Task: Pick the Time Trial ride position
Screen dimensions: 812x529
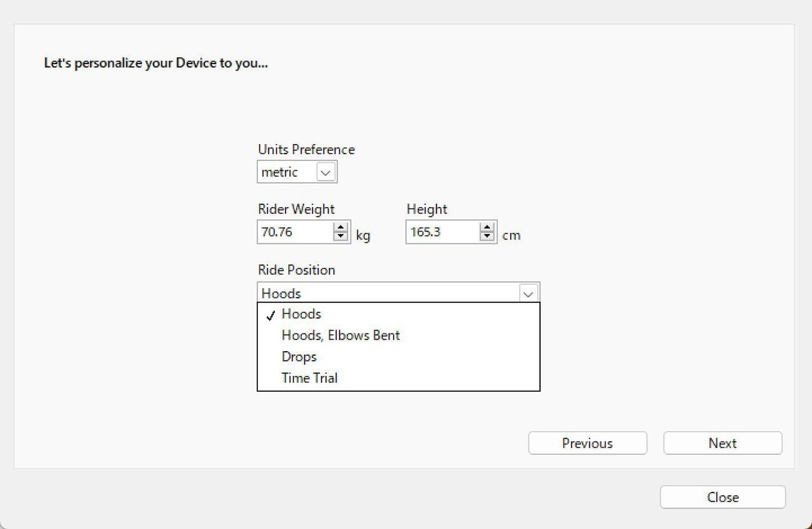Action: tap(309, 378)
